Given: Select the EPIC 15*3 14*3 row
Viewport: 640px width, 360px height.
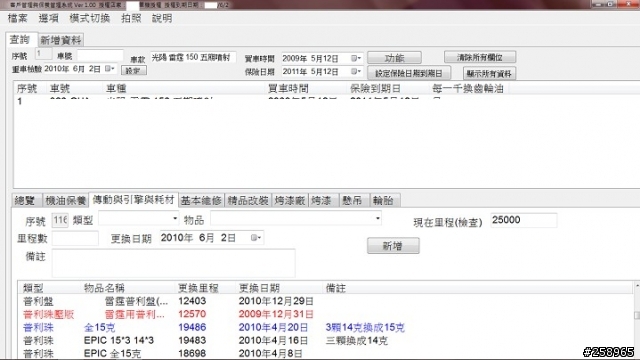Looking at the screenshot, I should 326,340.
